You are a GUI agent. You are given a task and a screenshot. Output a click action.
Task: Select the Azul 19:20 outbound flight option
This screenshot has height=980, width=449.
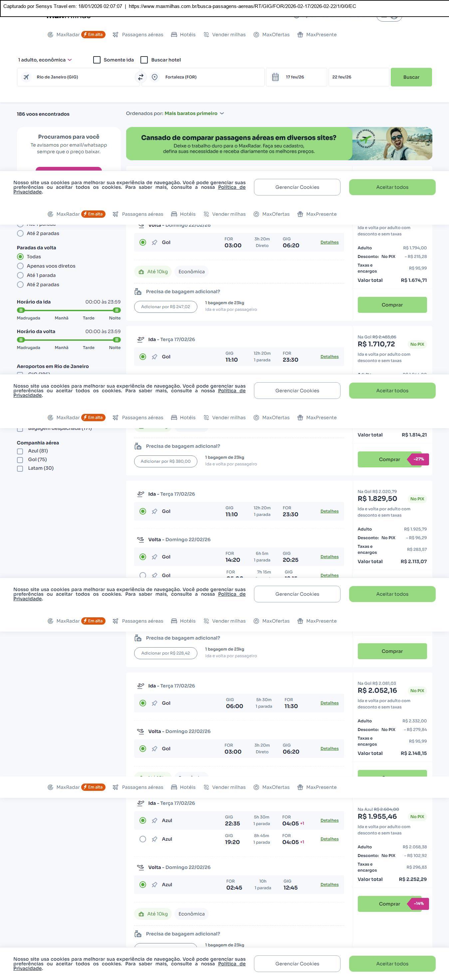pyautogui.click(x=143, y=839)
